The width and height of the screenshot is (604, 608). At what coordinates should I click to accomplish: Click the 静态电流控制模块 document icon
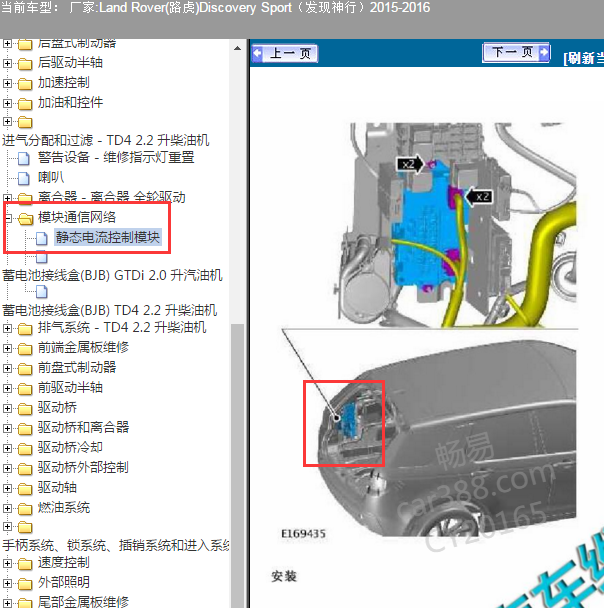click(41, 238)
